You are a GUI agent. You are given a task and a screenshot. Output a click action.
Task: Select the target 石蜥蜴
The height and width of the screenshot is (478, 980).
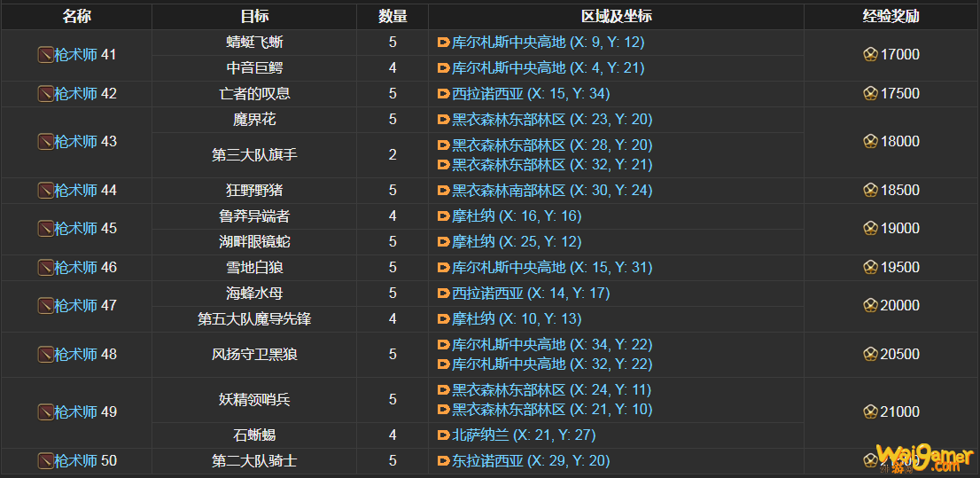click(x=254, y=435)
